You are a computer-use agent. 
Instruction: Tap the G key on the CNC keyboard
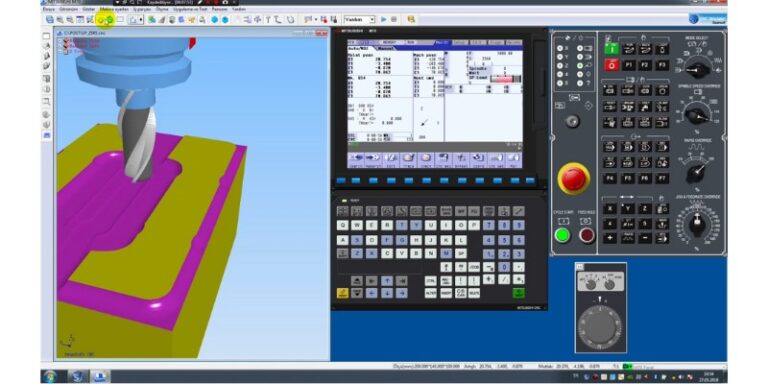click(402, 240)
